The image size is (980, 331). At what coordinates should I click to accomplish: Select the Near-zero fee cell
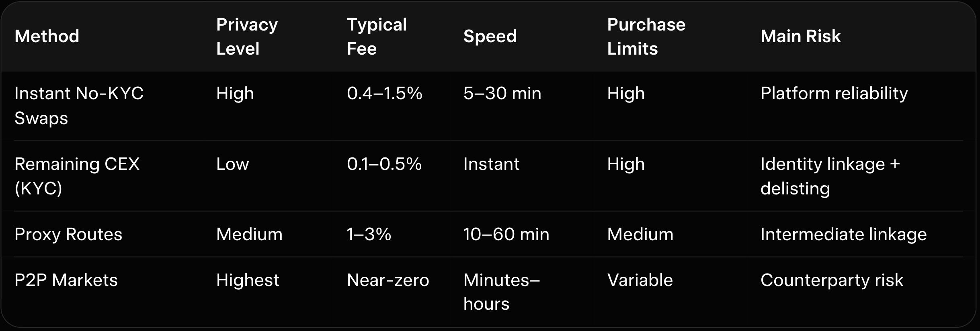coord(388,280)
